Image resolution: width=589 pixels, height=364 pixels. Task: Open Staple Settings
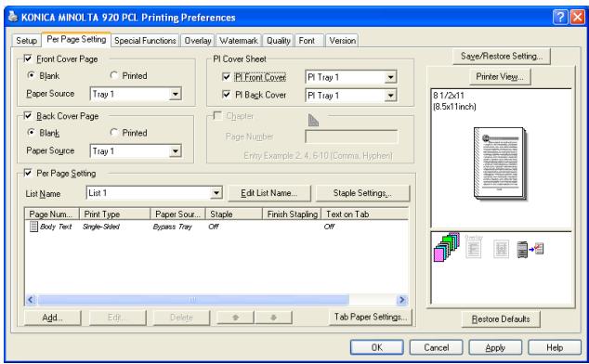point(362,193)
